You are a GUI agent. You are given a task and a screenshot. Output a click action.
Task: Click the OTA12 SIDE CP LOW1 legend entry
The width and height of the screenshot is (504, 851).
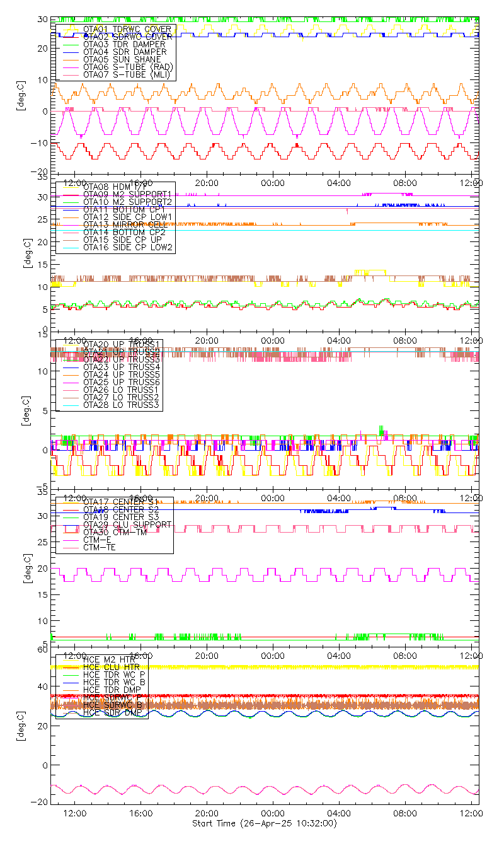coord(127,217)
